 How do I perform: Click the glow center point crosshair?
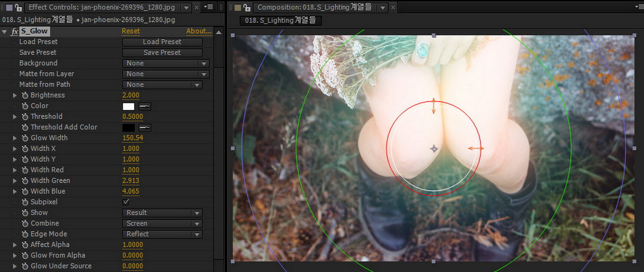pyautogui.click(x=434, y=149)
